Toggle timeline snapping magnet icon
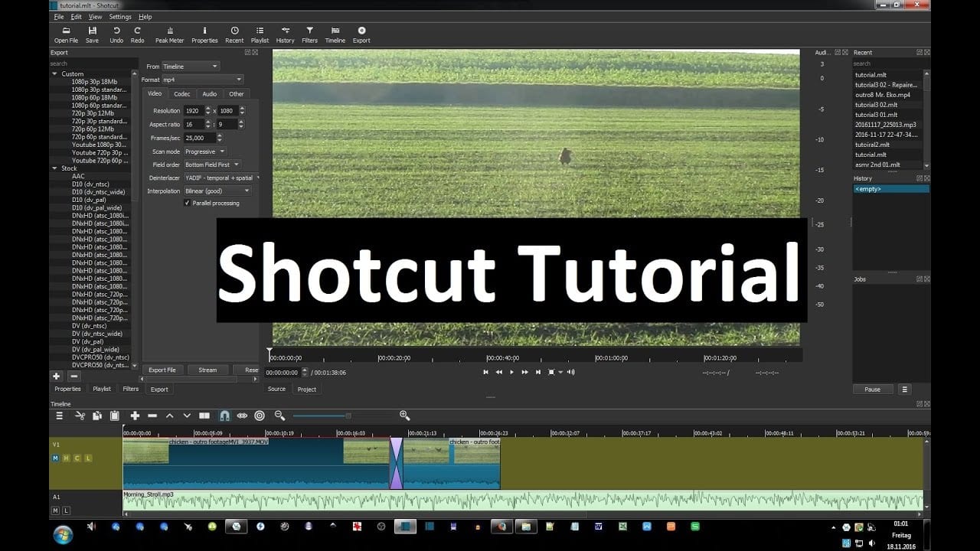 (224, 416)
